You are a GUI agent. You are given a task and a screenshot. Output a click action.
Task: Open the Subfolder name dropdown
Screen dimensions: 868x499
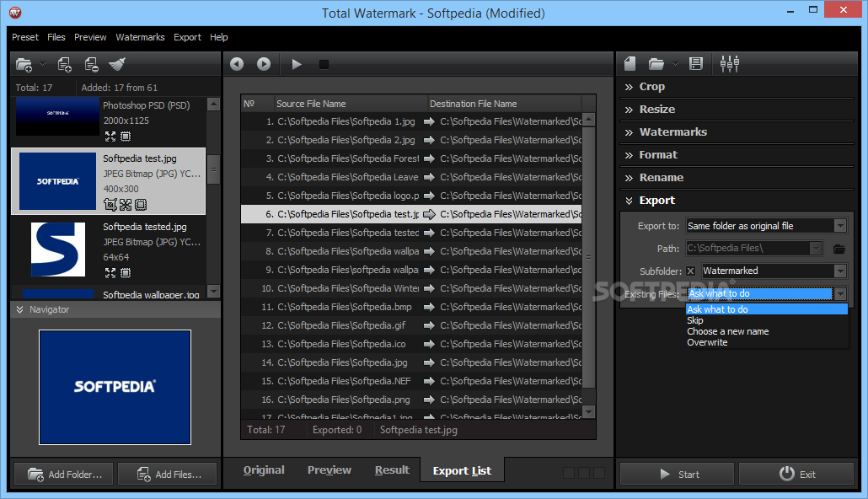840,271
